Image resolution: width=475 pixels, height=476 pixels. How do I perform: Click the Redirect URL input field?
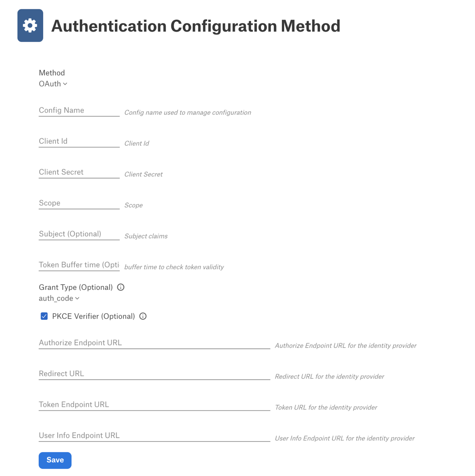tap(154, 374)
